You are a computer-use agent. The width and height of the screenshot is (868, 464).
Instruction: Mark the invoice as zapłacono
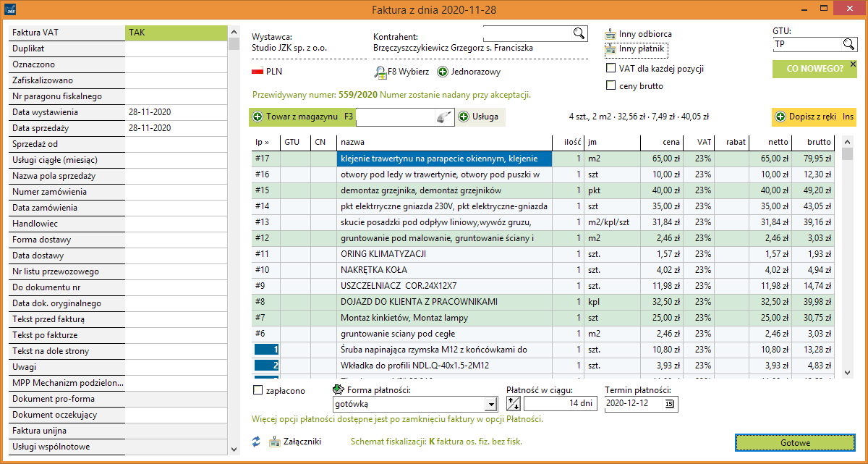[x=258, y=391]
